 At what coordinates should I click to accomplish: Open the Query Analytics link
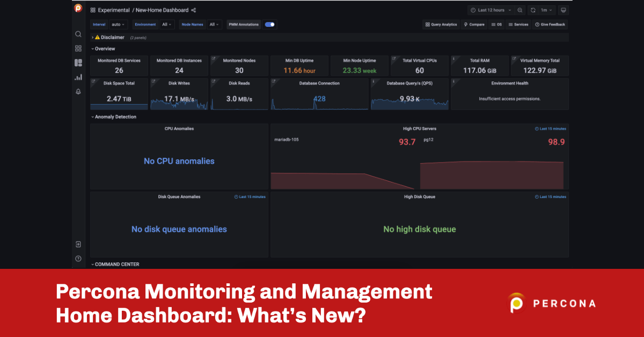tap(441, 24)
